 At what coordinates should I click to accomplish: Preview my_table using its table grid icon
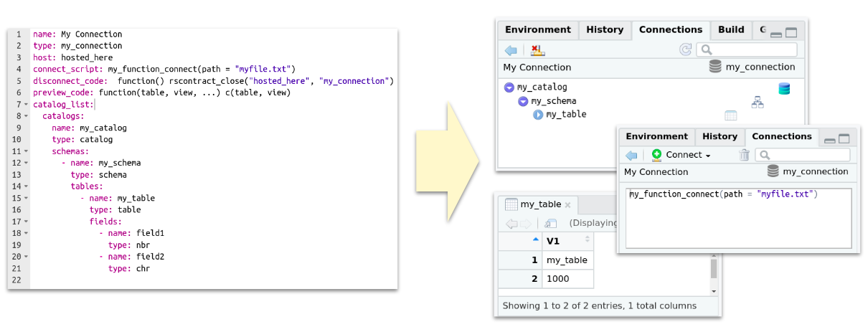tap(730, 115)
